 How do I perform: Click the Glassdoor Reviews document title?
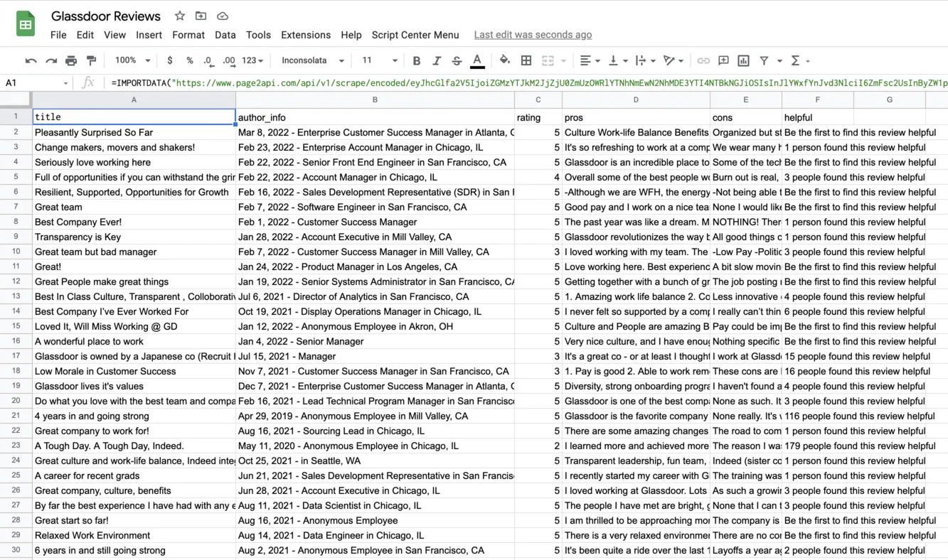[x=106, y=16]
